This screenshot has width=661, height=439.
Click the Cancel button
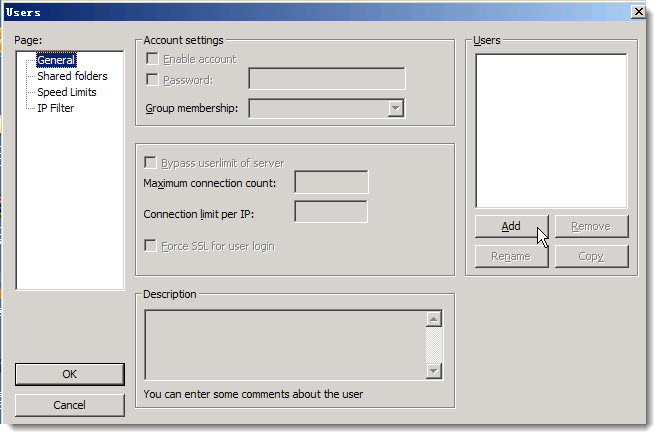click(70, 405)
